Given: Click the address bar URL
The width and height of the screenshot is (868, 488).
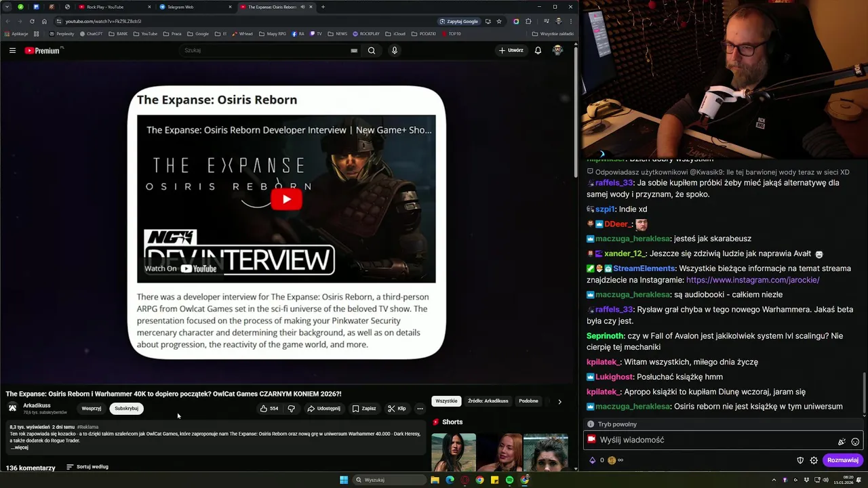Looking at the screenshot, I should pos(103,21).
